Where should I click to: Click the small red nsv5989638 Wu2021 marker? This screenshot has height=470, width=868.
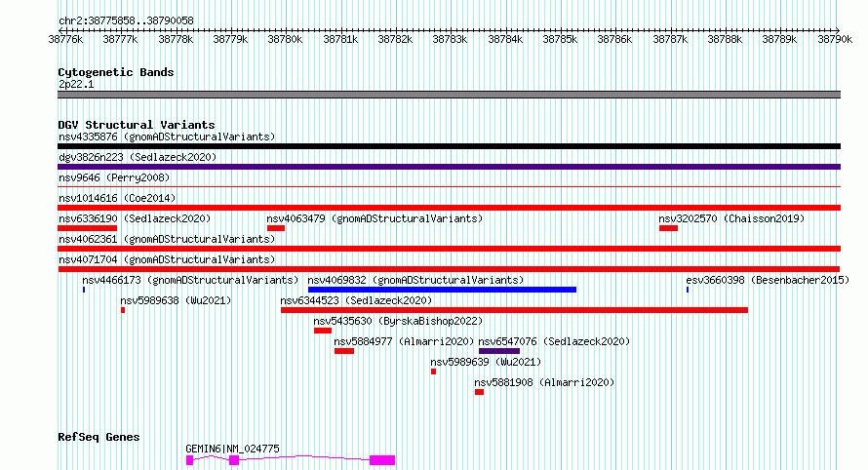tap(123, 310)
